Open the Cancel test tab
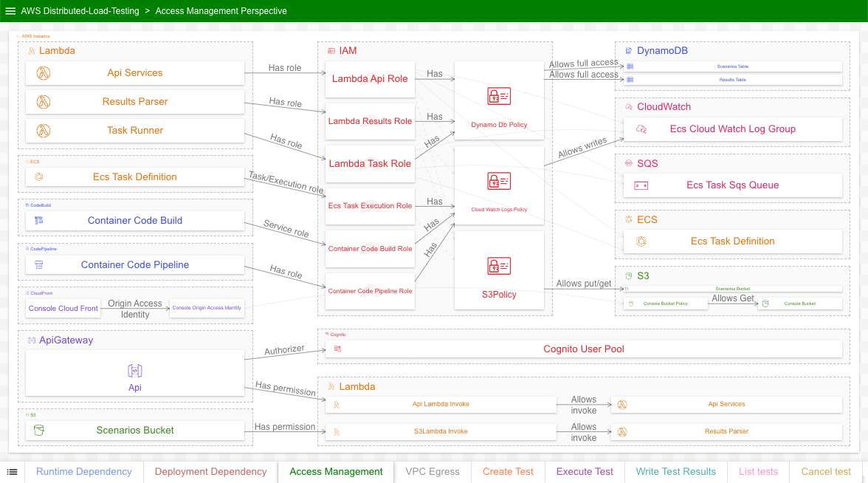 point(826,472)
